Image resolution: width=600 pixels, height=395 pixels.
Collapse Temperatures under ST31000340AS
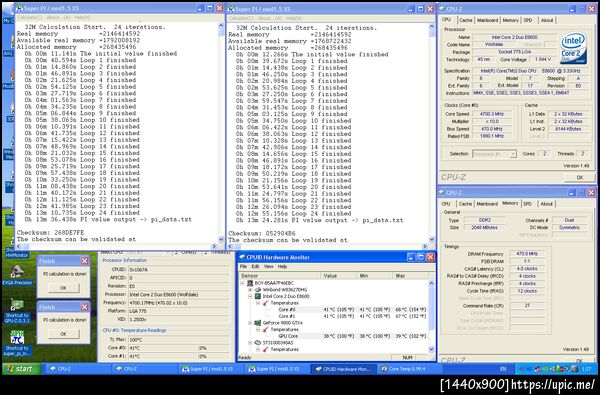(258, 349)
